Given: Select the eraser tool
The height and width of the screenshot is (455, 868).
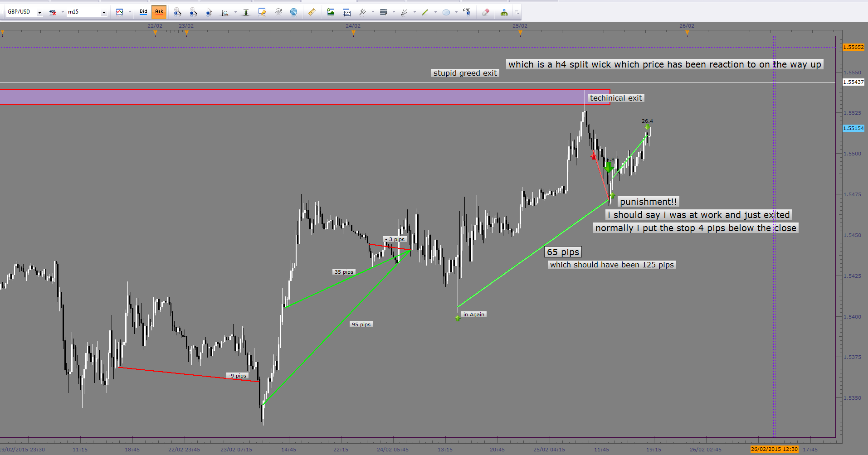Looking at the screenshot, I should pyautogui.click(x=486, y=12).
